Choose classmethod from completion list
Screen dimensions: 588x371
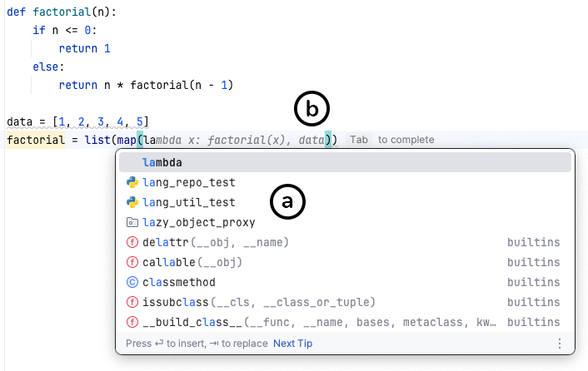(179, 282)
